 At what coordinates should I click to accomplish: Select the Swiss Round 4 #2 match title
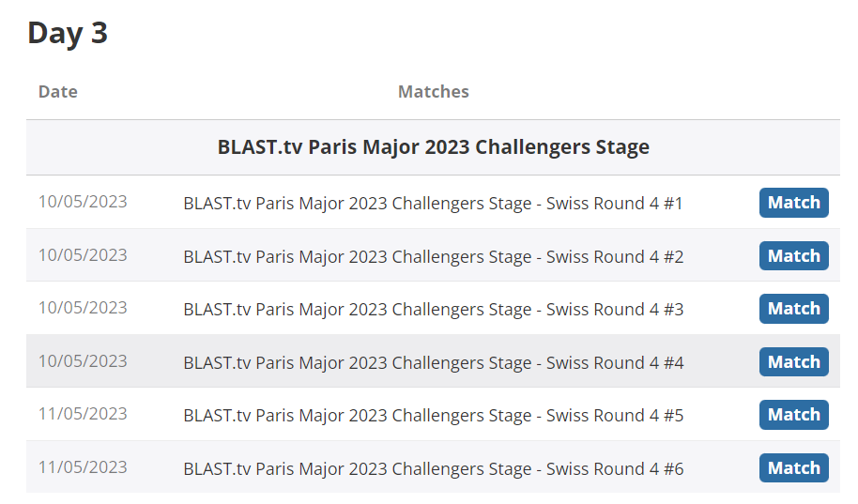434,256
